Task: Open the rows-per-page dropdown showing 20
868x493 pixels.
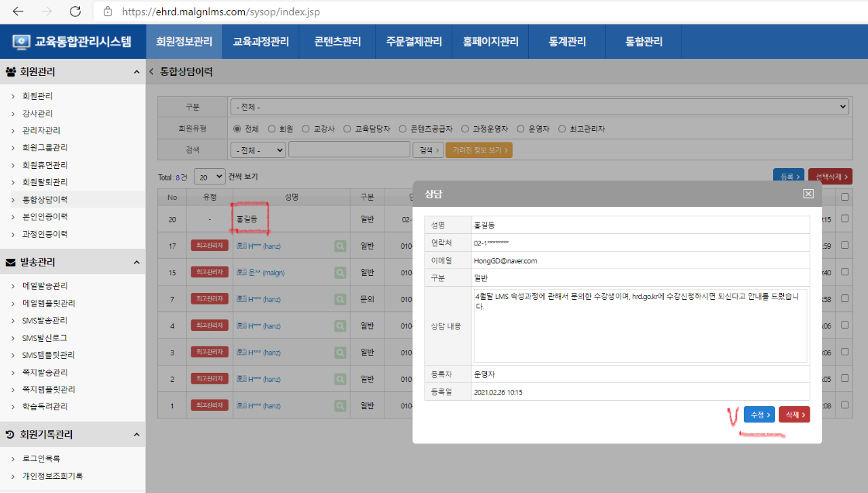Action: point(209,176)
